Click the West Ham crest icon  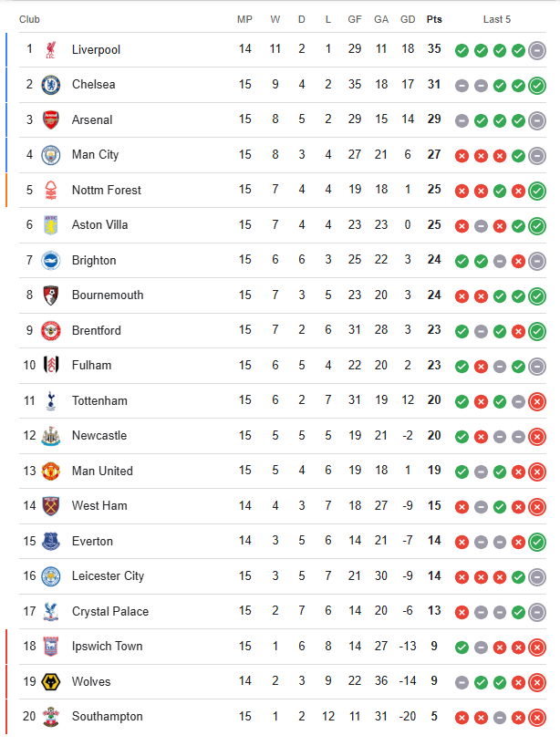click(50, 506)
